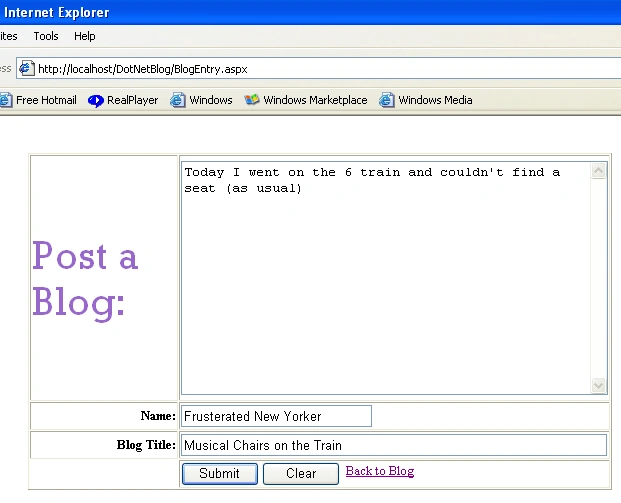Click the page icon in address bar
This screenshot has width=621, height=503.
click(x=27, y=69)
